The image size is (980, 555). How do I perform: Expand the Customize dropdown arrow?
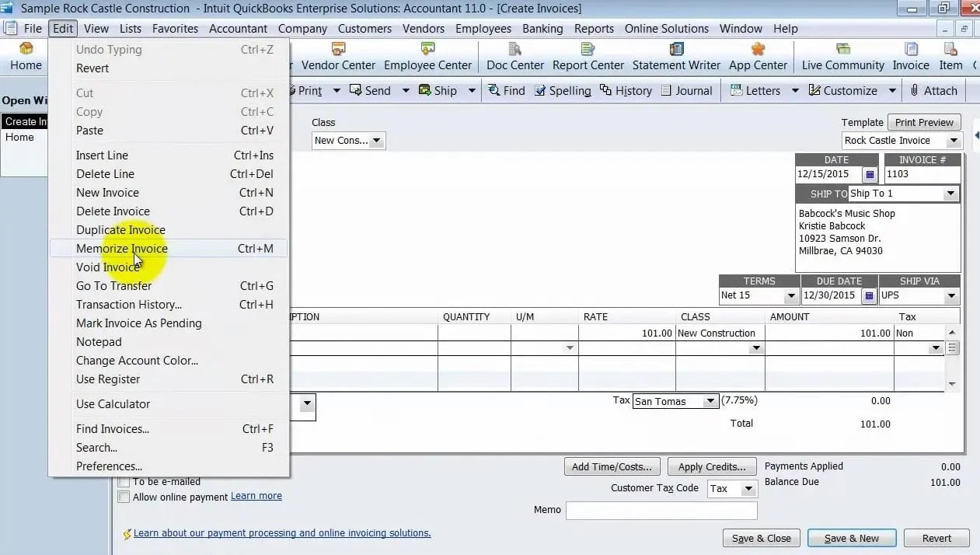tap(892, 91)
